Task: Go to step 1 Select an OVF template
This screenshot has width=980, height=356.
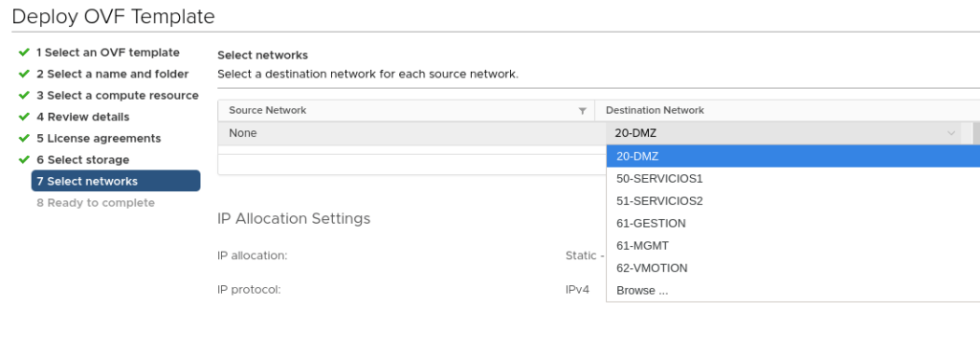Action: point(107,53)
